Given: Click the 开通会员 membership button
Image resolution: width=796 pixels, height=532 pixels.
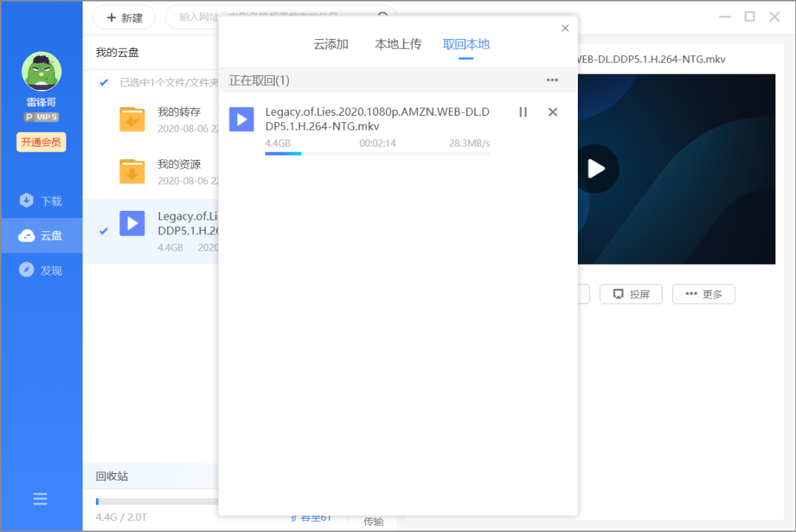Looking at the screenshot, I should click(41, 141).
